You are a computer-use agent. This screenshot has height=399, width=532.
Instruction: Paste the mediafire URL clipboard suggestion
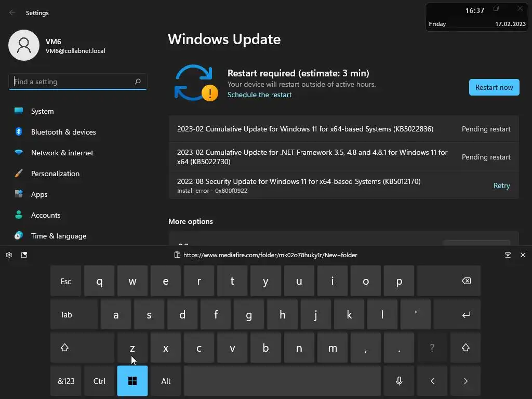click(x=265, y=255)
